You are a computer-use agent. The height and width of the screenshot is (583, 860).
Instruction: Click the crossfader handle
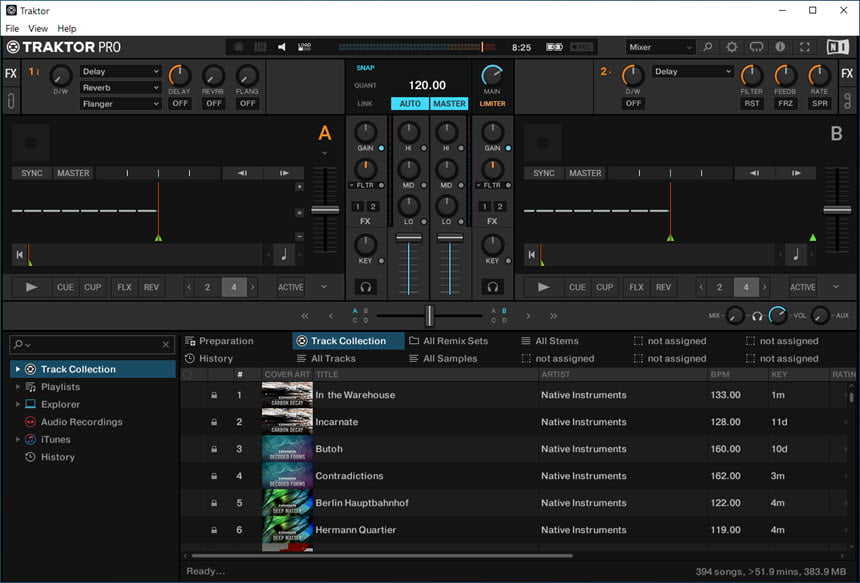pos(429,316)
